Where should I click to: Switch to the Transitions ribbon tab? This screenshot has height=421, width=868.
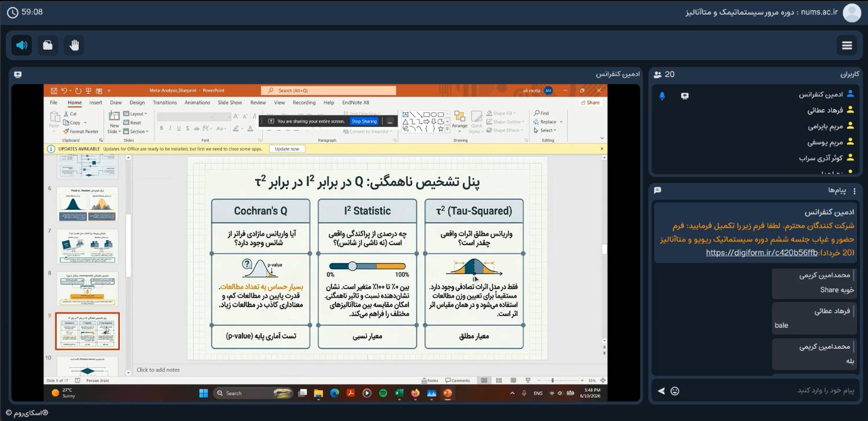[x=165, y=102]
